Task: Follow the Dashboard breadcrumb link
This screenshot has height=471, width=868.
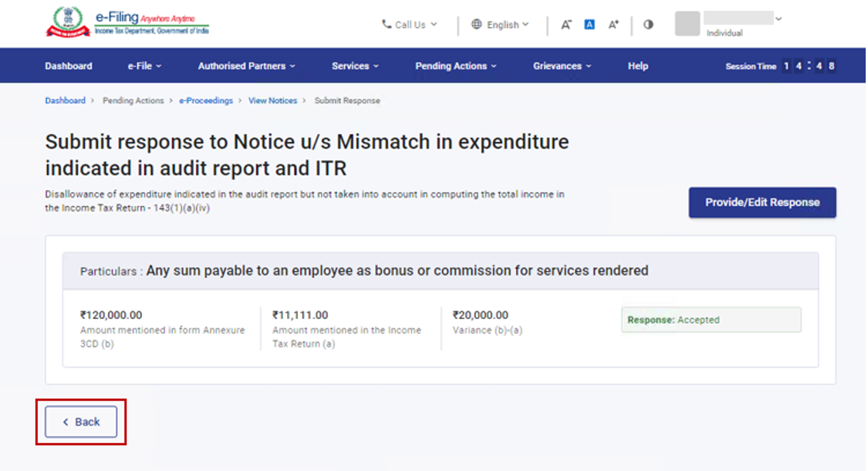Action: click(66, 100)
